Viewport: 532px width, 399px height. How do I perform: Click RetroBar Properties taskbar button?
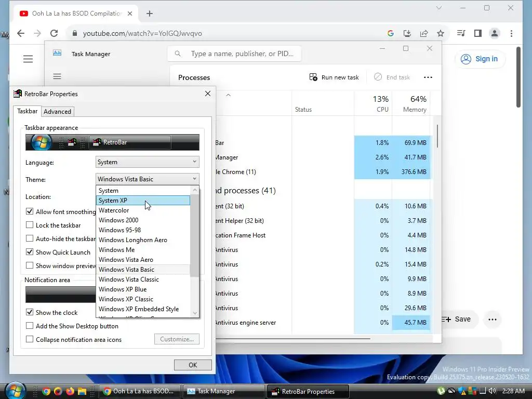[308, 391]
